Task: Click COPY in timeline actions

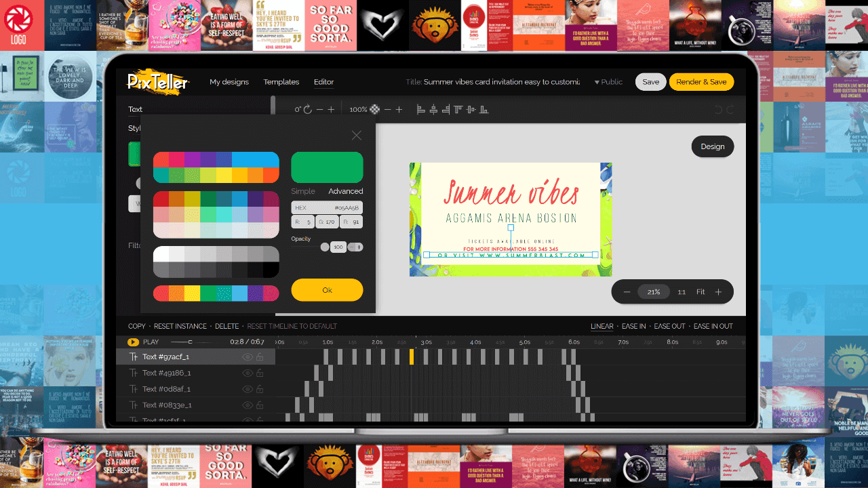Action: (137, 327)
